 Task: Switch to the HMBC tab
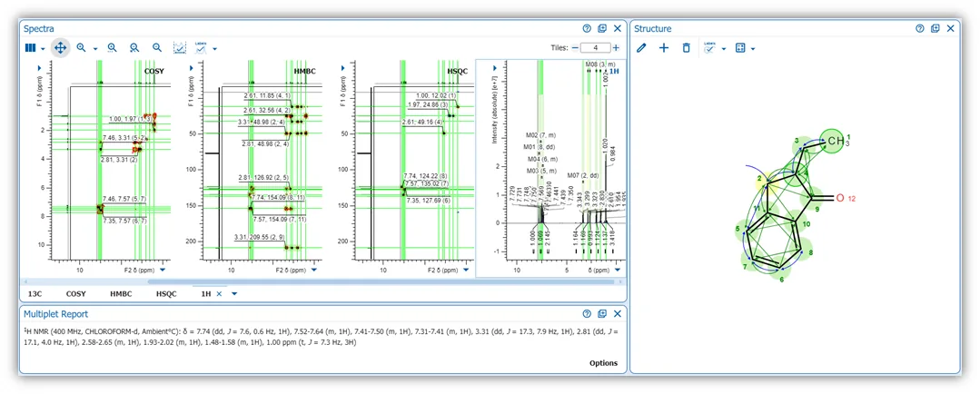coord(121,293)
